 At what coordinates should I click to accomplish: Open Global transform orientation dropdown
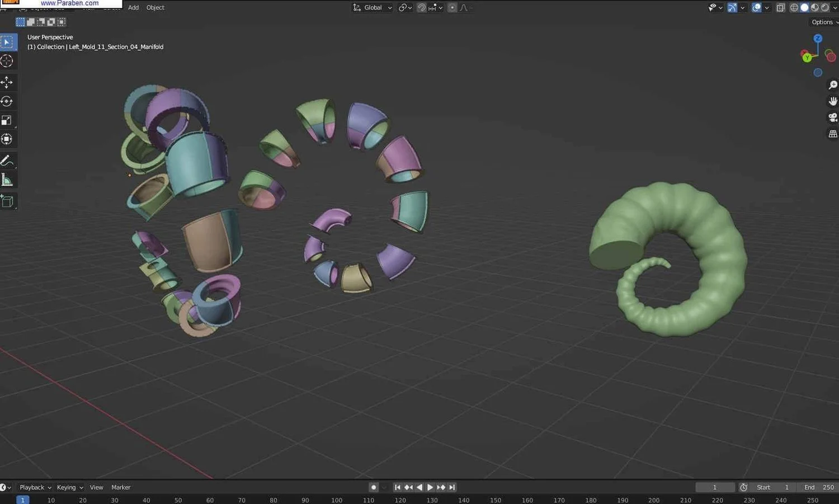click(x=373, y=8)
